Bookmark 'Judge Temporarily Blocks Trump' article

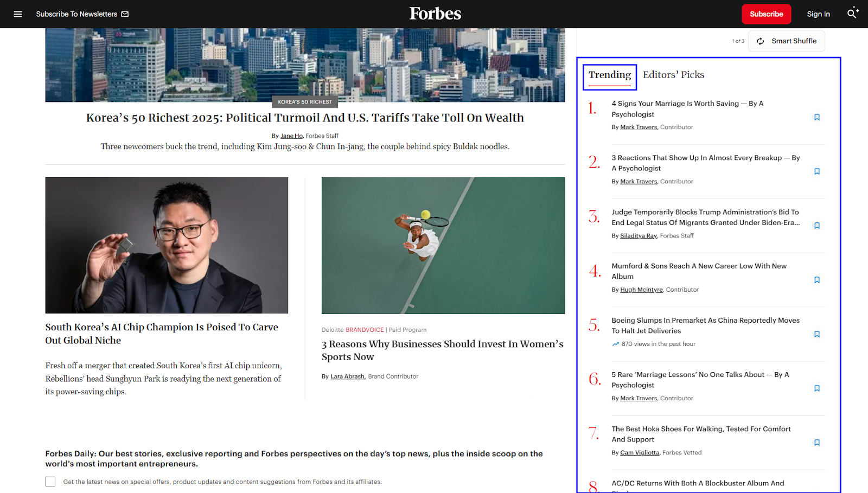tap(817, 226)
